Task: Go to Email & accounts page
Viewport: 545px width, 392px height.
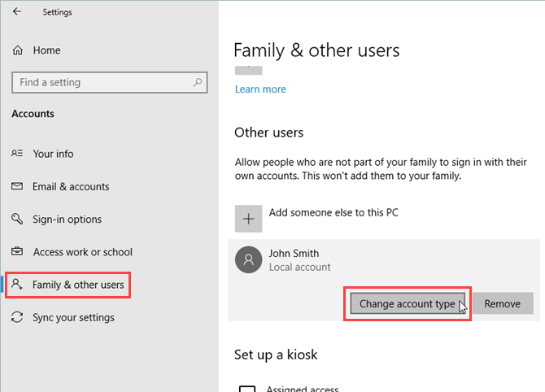Action: click(71, 186)
